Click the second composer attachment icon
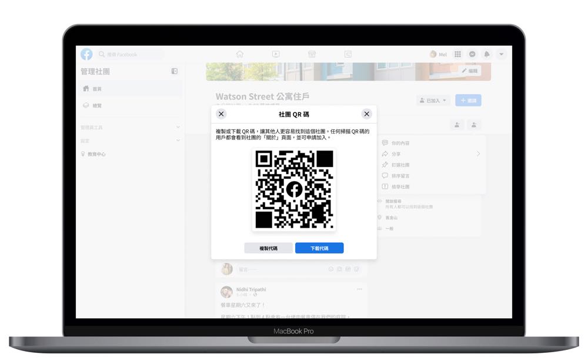 (339, 269)
